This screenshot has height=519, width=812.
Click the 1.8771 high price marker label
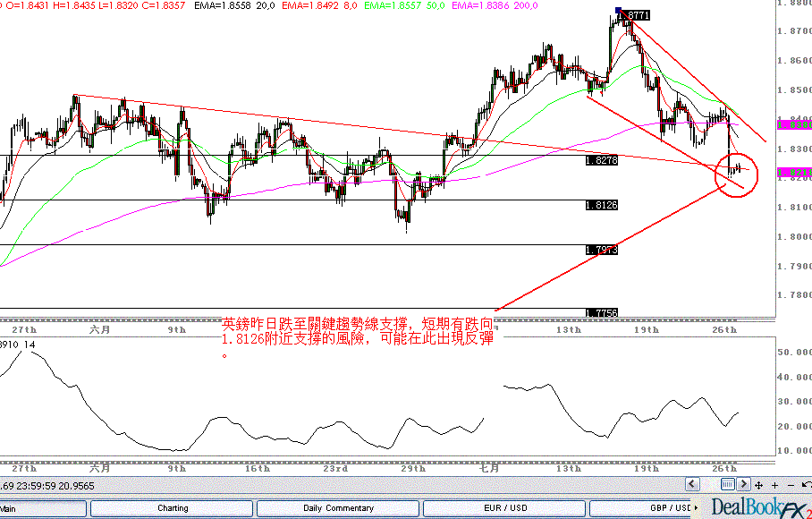[634, 15]
